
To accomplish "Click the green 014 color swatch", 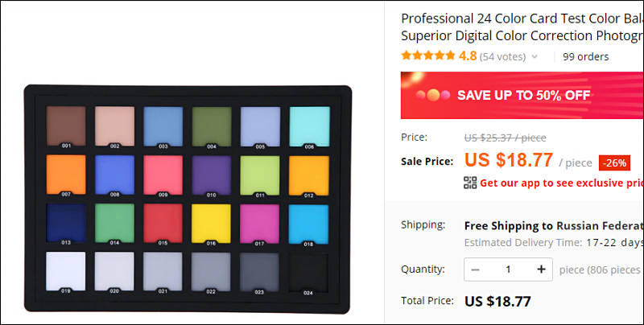I will click(114, 223).
